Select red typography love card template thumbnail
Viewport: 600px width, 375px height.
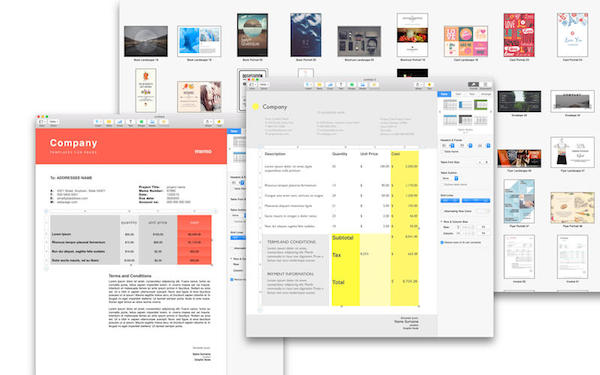click(x=519, y=35)
